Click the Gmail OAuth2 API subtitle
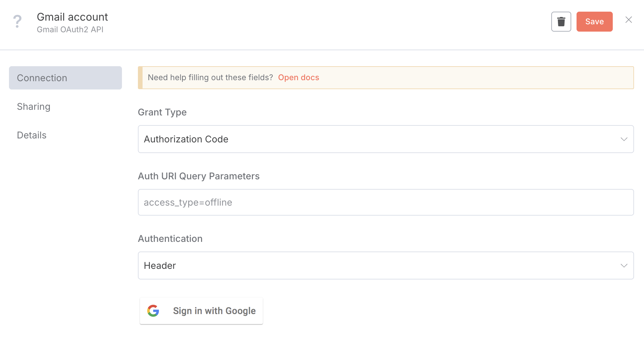Image resolution: width=644 pixels, height=350 pixels. pos(70,30)
